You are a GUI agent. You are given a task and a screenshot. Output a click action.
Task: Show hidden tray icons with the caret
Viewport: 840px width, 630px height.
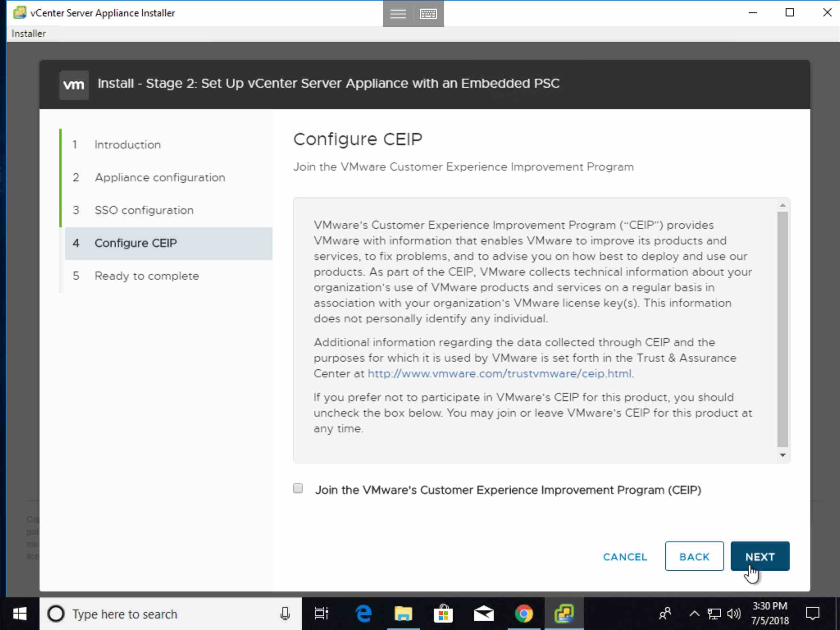(x=694, y=613)
